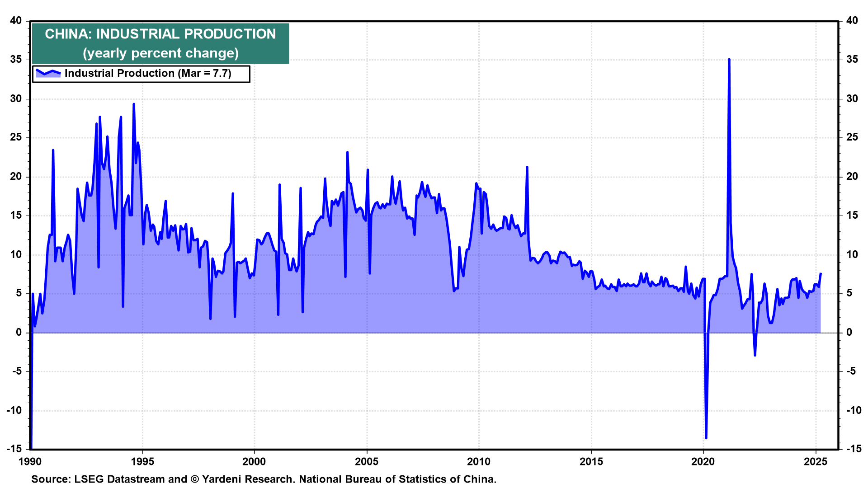Image resolution: width=868 pixels, height=488 pixels.
Task: Click the 1995 label on the x-axis
Action: 142,462
